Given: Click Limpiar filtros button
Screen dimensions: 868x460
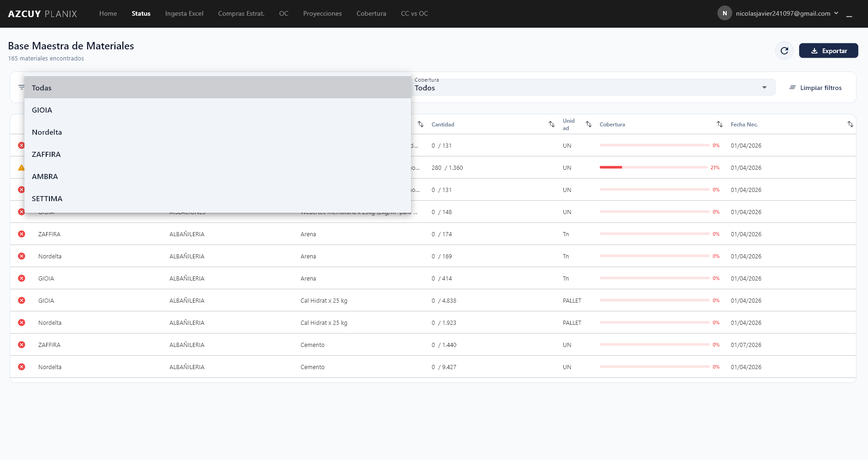Looking at the screenshot, I should (x=815, y=88).
